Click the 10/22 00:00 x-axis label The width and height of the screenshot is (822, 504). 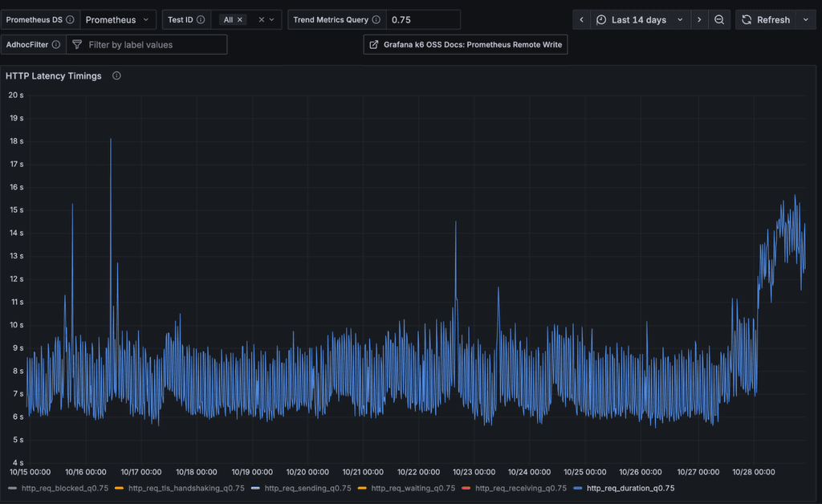pyautogui.click(x=418, y=472)
